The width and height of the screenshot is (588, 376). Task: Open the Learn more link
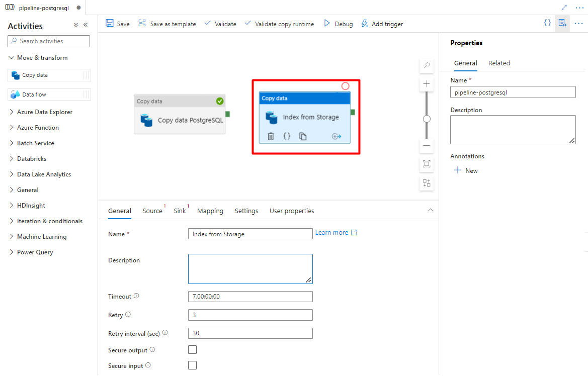pos(336,232)
